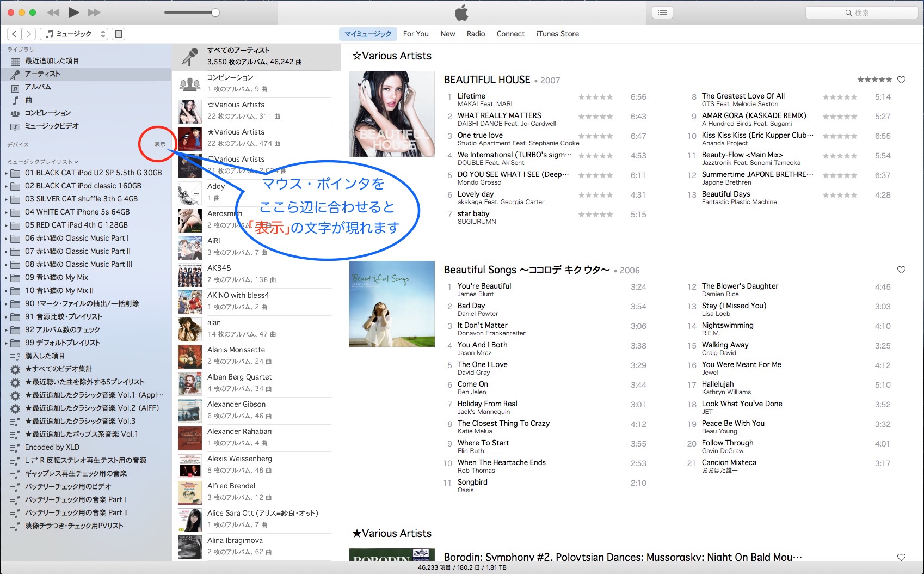This screenshot has width=924, height=574.
Task: Switch to the マイミュージック tab
Action: pyautogui.click(x=368, y=34)
